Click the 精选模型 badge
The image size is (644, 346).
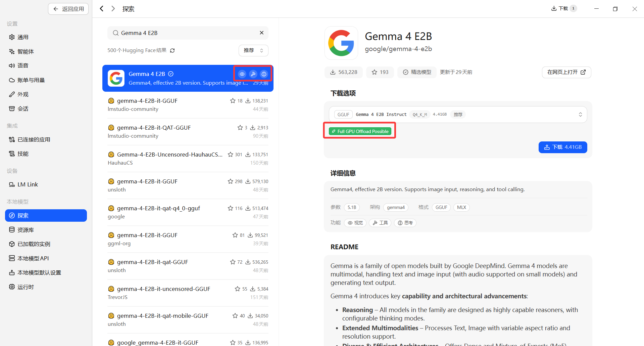[417, 72]
